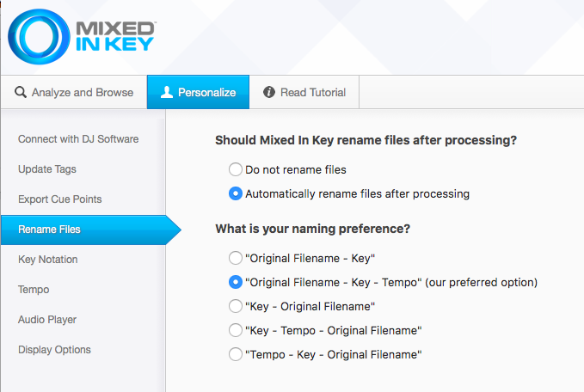Image resolution: width=584 pixels, height=392 pixels.
Task: Choose "Key - Tempo - Original Filename" option
Action: click(x=236, y=330)
